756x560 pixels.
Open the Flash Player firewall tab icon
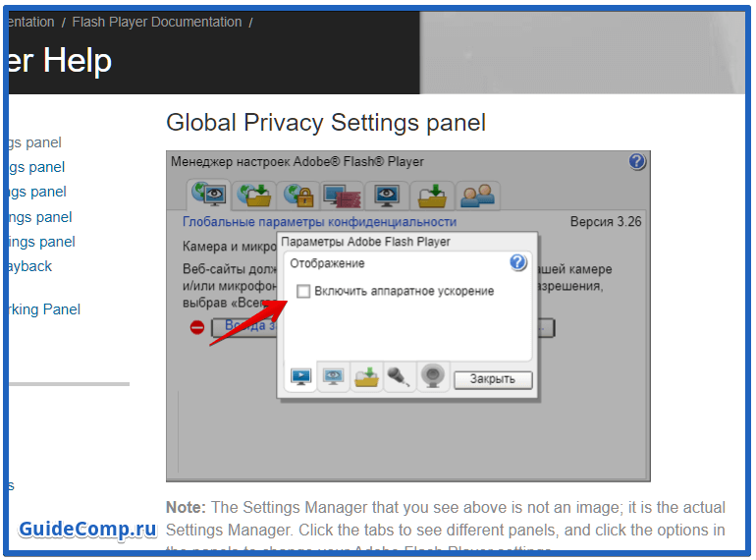(x=343, y=196)
